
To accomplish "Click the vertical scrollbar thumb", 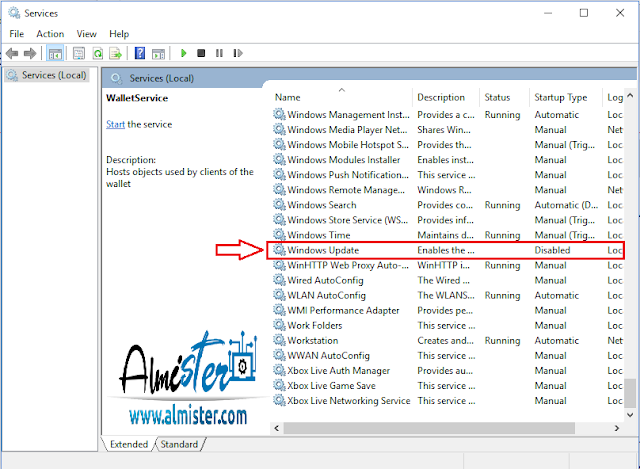I will point(630,393).
